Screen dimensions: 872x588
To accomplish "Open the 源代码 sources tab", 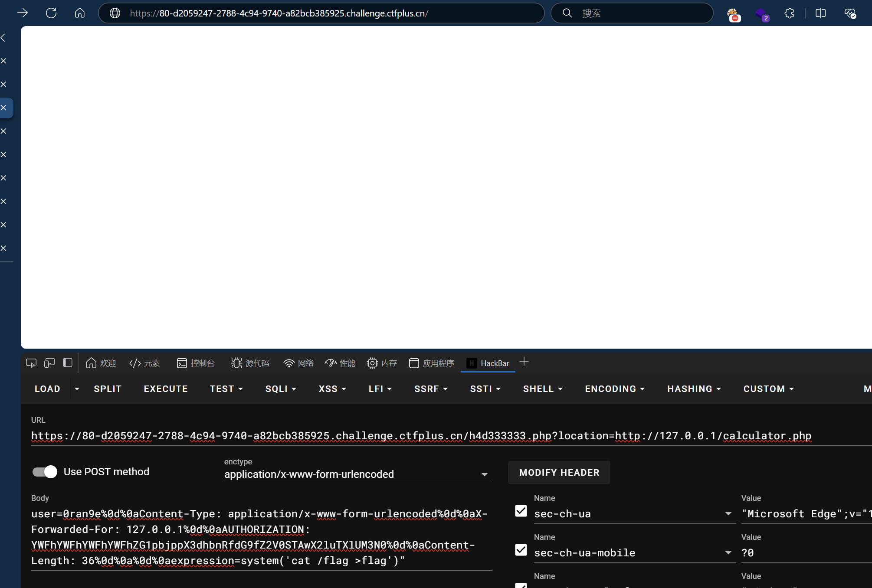I will 250,363.
